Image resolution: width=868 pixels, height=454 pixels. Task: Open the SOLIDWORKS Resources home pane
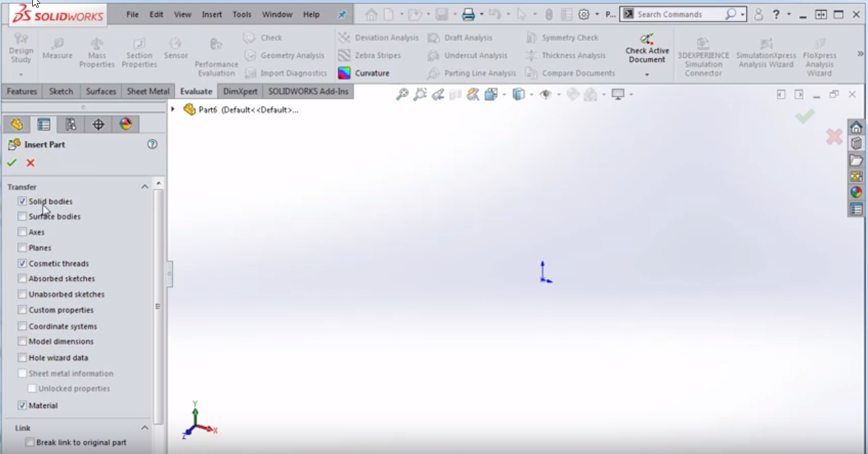click(x=856, y=127)
